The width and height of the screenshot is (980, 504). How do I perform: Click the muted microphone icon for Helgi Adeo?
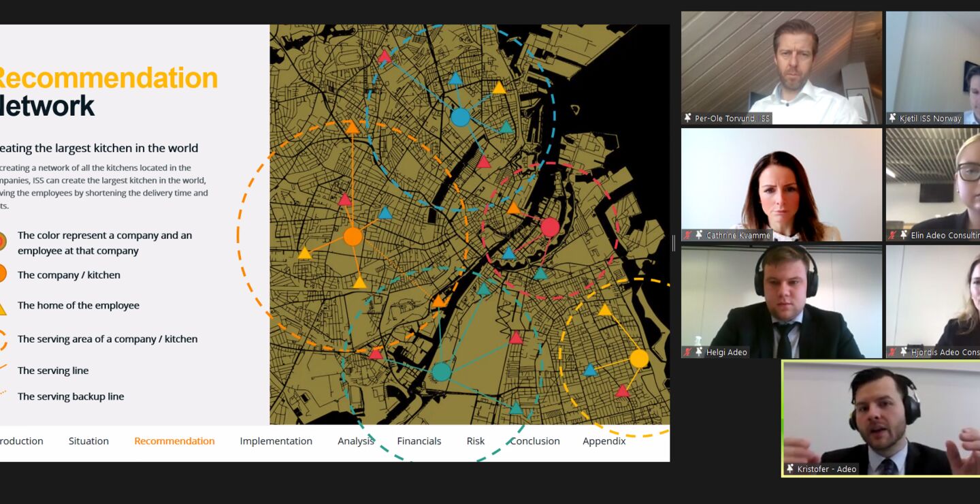687,352
